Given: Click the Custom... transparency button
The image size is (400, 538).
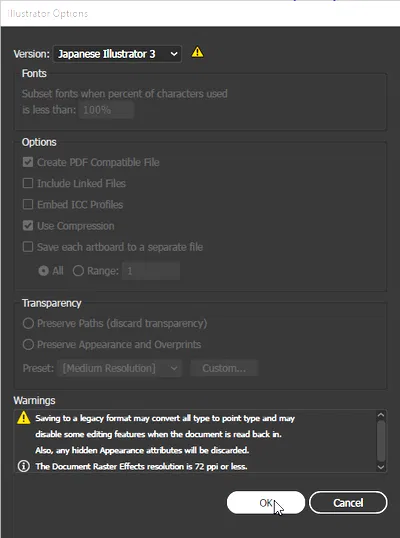Looking at the screenshot, I should pos(224,368).
